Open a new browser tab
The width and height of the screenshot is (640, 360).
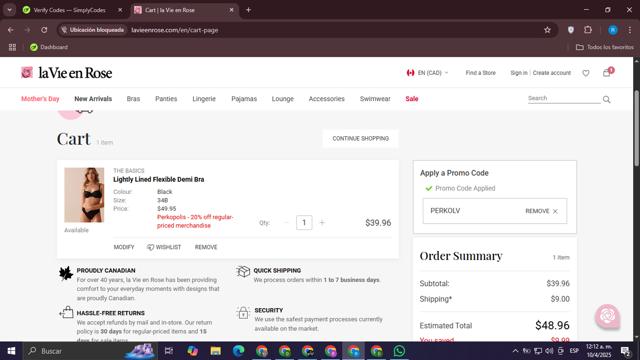point(248,10)
